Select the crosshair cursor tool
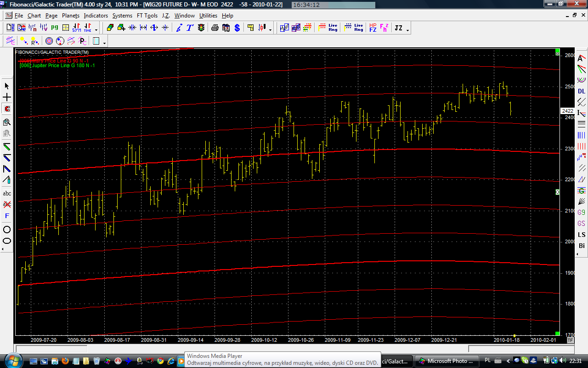 [7, 98]
